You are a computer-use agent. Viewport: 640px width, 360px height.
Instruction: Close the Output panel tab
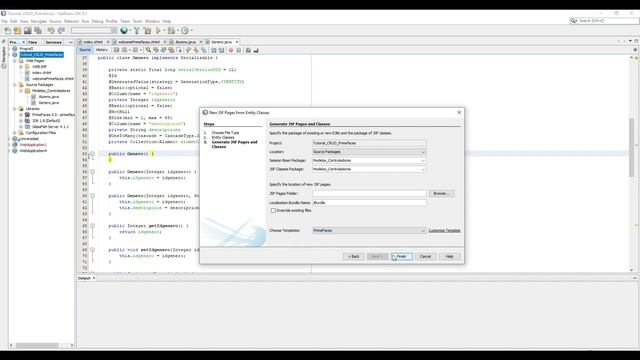(94, 278)
